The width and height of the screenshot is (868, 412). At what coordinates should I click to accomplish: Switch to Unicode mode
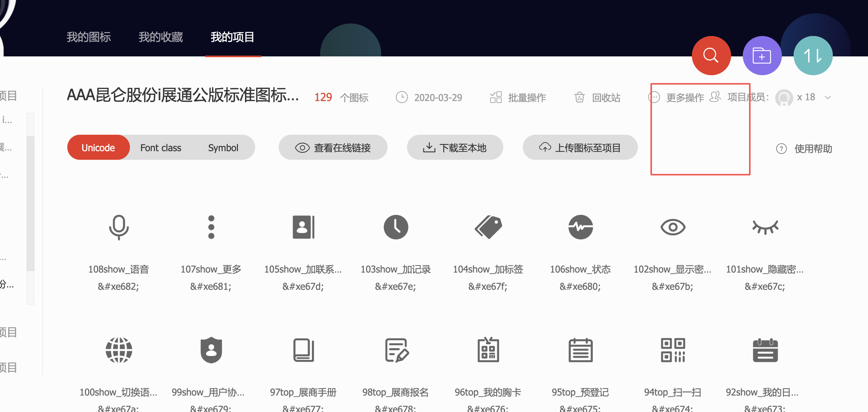(x=98, y=148)
